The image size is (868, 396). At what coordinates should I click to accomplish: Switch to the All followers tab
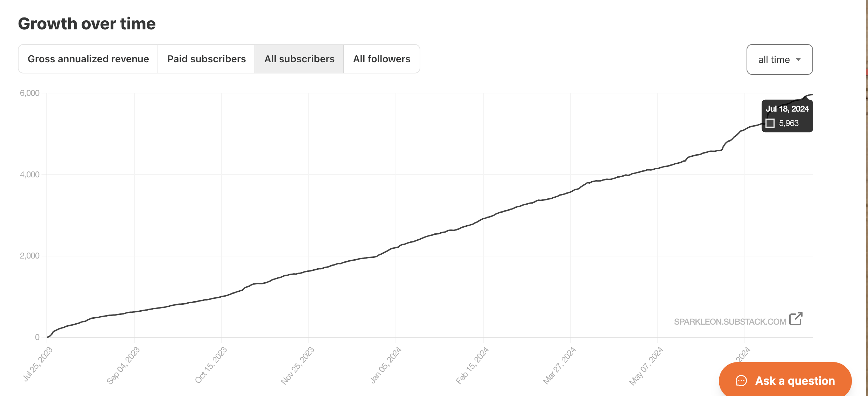[x=381, y=59]
